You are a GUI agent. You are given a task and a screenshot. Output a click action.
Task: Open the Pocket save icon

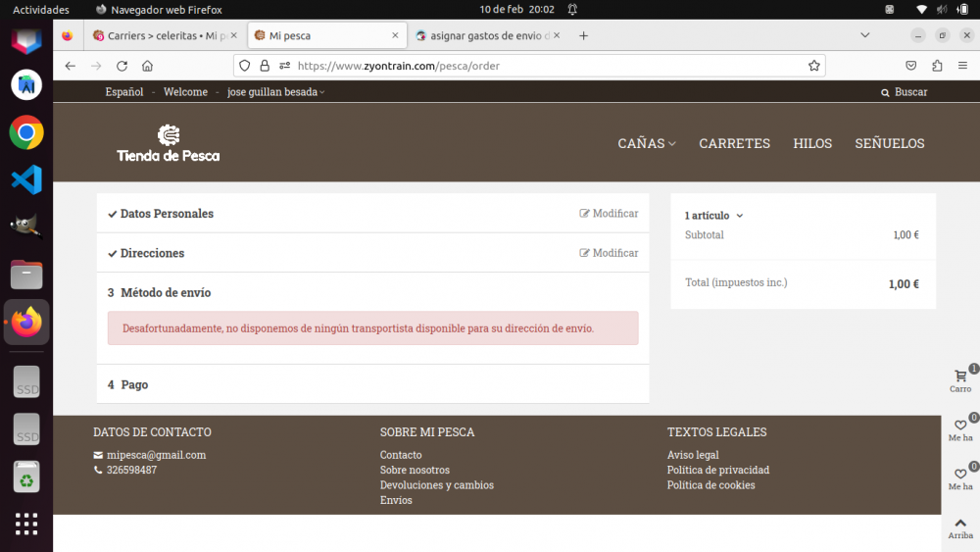click(911, 66)
